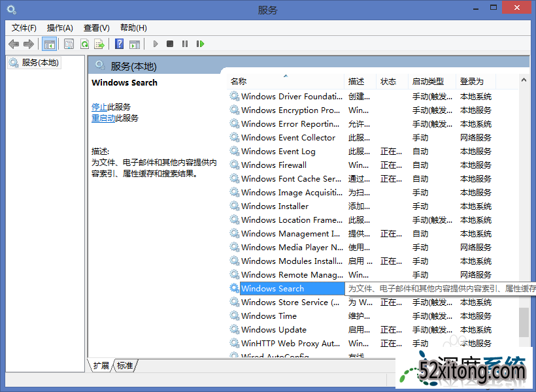Open the 查看(V) menu
The height and width of the screenshot is (392, 536).
tap(96, 27)
